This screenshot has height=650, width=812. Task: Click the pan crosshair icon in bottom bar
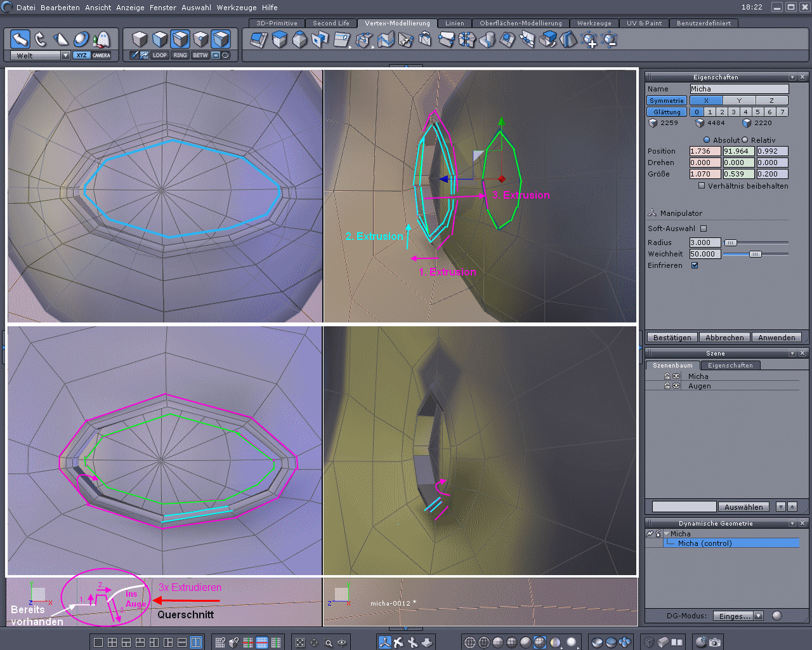314,642
